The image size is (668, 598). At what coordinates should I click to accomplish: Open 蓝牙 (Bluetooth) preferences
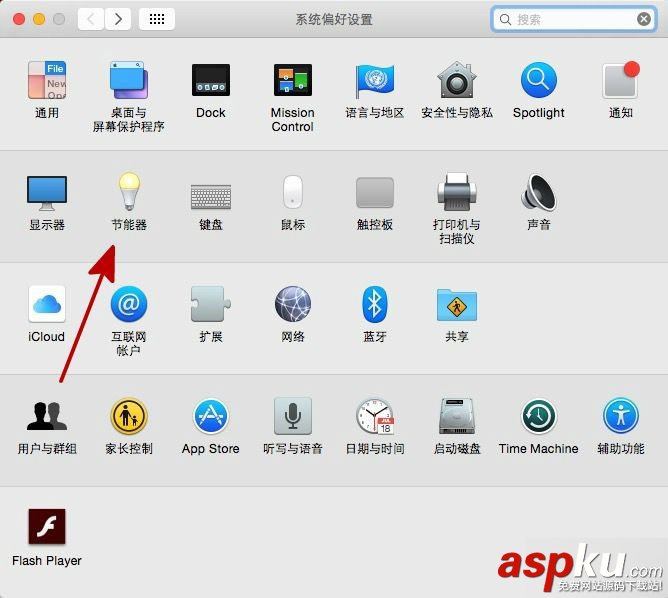point(374,304)
